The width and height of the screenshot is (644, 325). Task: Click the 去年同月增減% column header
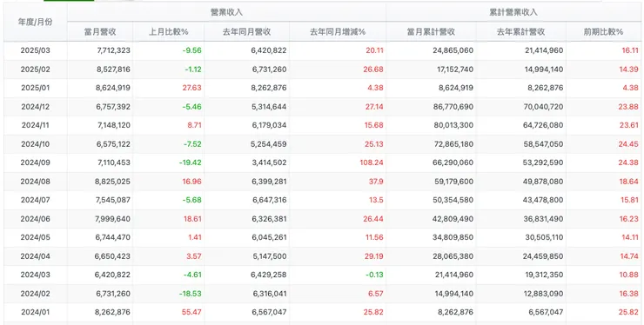click(338, 31)
